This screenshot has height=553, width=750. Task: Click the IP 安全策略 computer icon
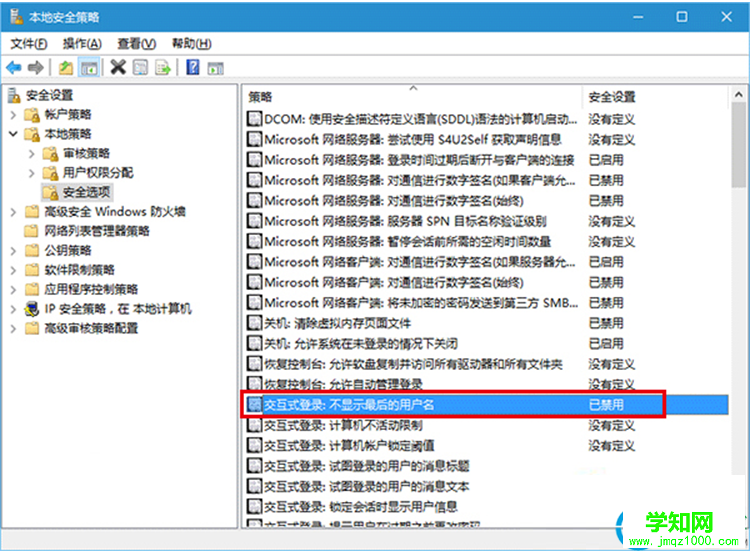tap(32, 309)
